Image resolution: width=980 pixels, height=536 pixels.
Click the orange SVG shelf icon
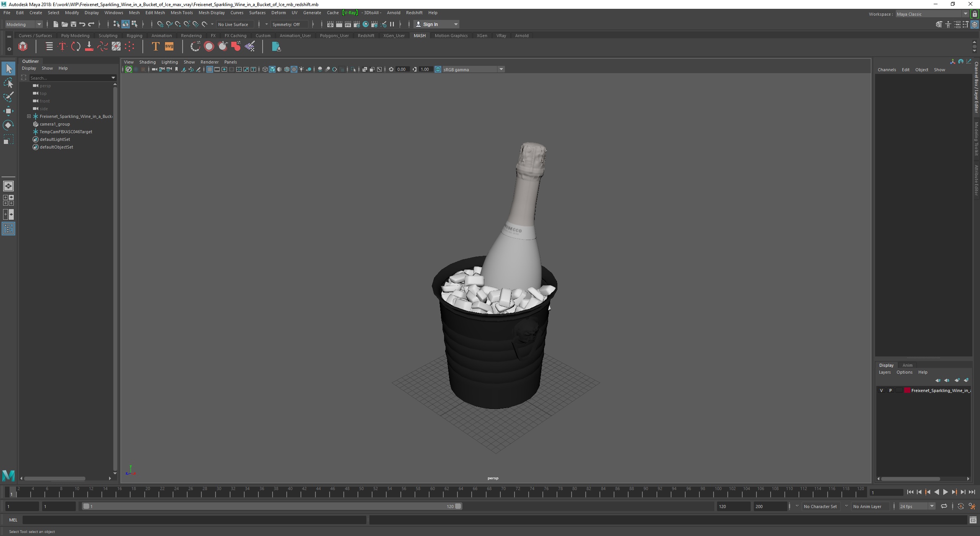[x=169, y=47]
